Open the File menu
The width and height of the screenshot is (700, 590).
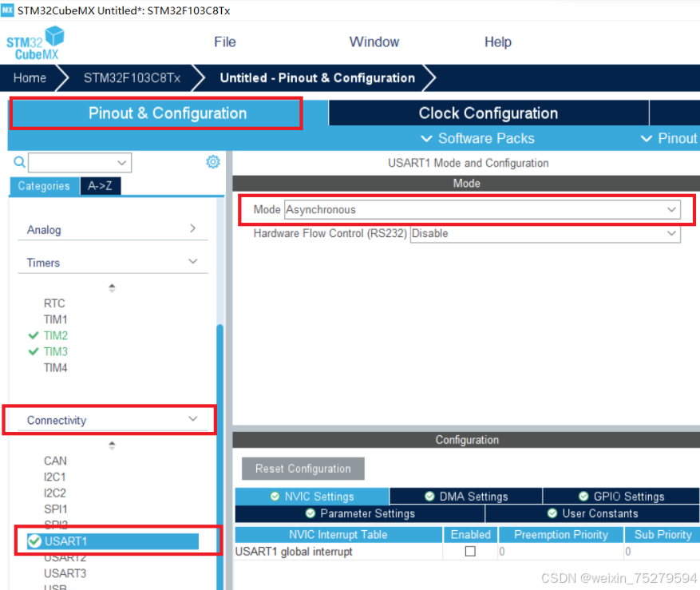(x=225, y=42)
